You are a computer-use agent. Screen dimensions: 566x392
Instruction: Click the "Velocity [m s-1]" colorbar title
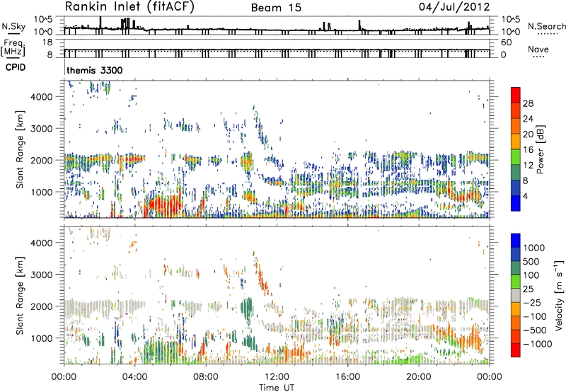click(559, 295)
